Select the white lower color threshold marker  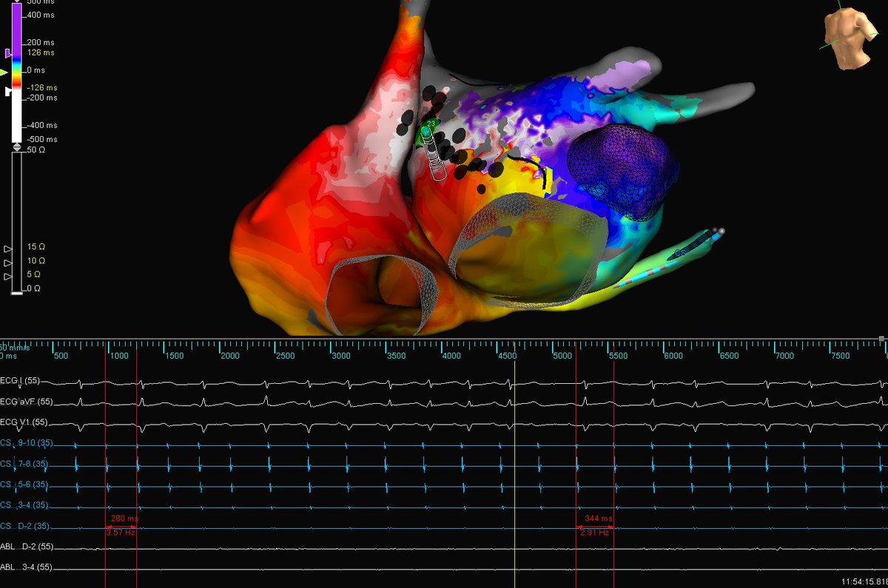click(x=8, y=91)
